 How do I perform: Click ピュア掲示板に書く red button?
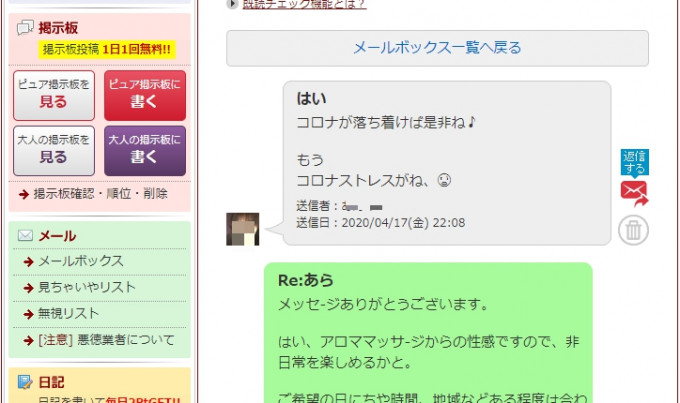point(145,95)
